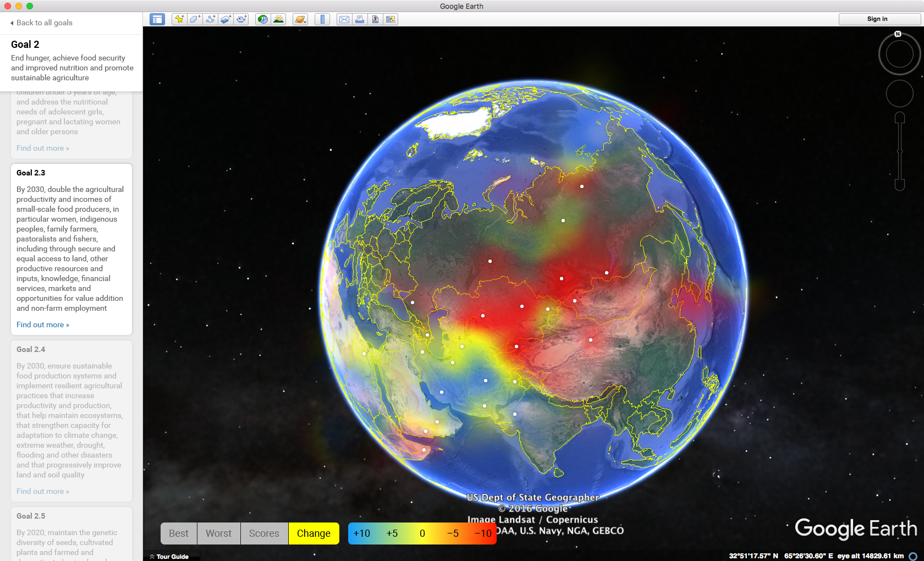Open Find out more above Goal 2.3
Viewport: 924px width, 561px height.
(43, 148)
